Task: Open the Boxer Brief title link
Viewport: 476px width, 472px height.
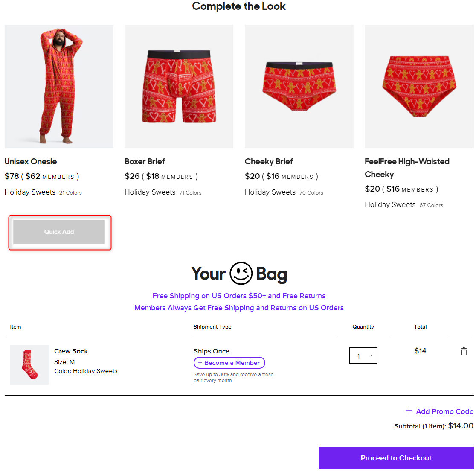Action: pyautogui.click(x=145, y=162)
